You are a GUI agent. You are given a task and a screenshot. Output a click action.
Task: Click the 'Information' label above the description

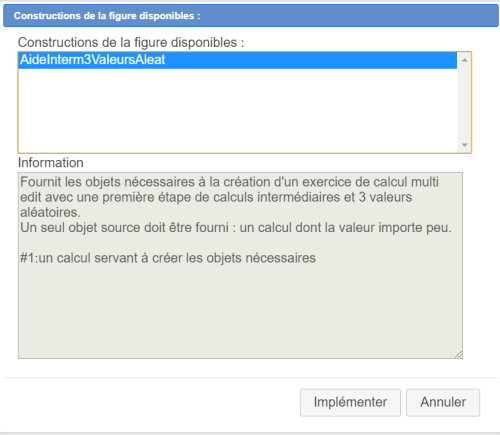[x=51, y=163]
